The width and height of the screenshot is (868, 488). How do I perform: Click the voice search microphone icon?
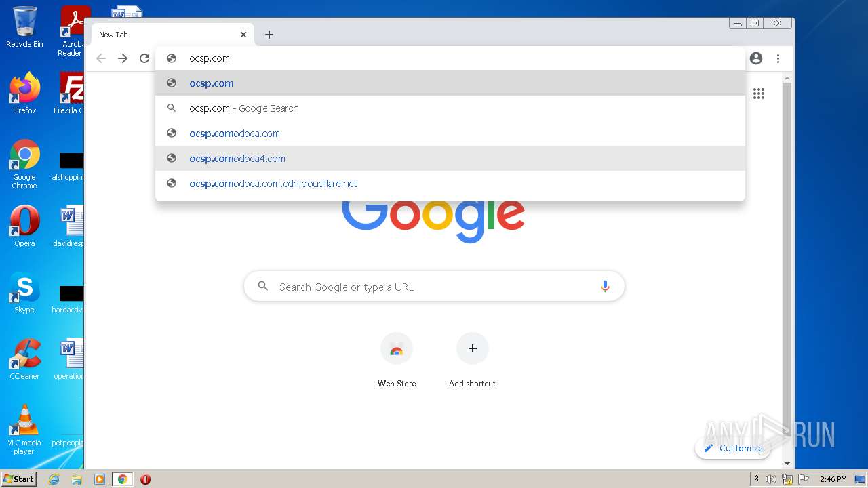pos(605,287)
